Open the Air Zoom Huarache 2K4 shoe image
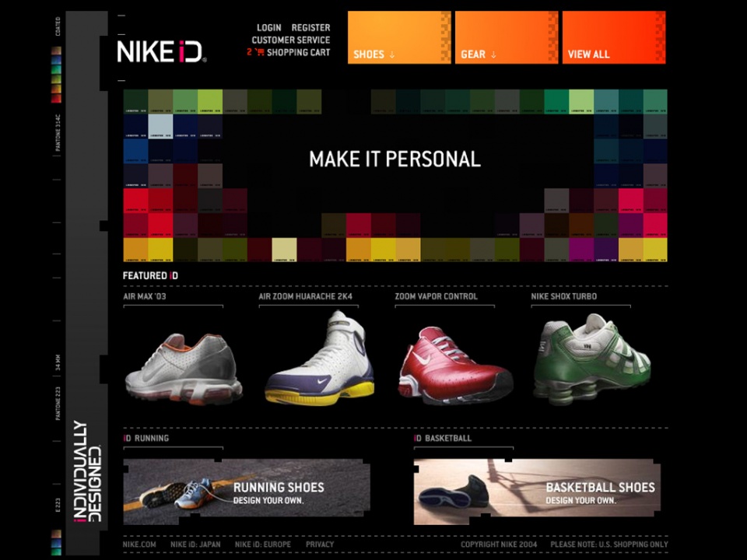Image resolution: width=747 pixels, height=560 pixels. 320,358
